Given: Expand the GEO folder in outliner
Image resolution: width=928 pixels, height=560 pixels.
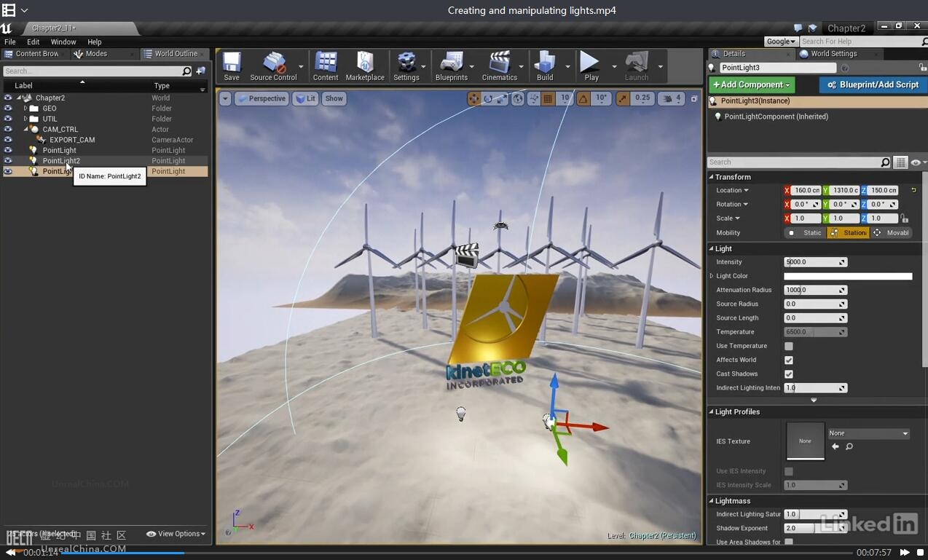Looking at the screenshot, I should tap(25, 109).
